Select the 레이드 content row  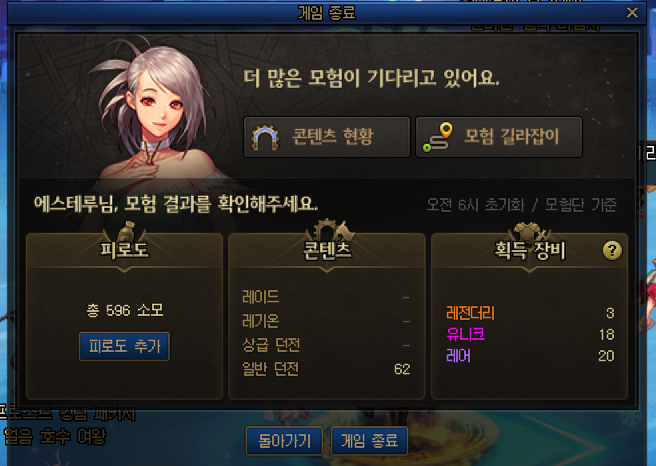pyautogui.click(x=326, y=297)
